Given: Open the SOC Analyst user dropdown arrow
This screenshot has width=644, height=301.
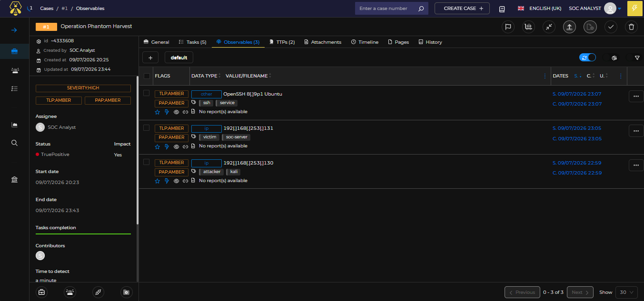Looking at the screenshot, I should click(619, 9).
